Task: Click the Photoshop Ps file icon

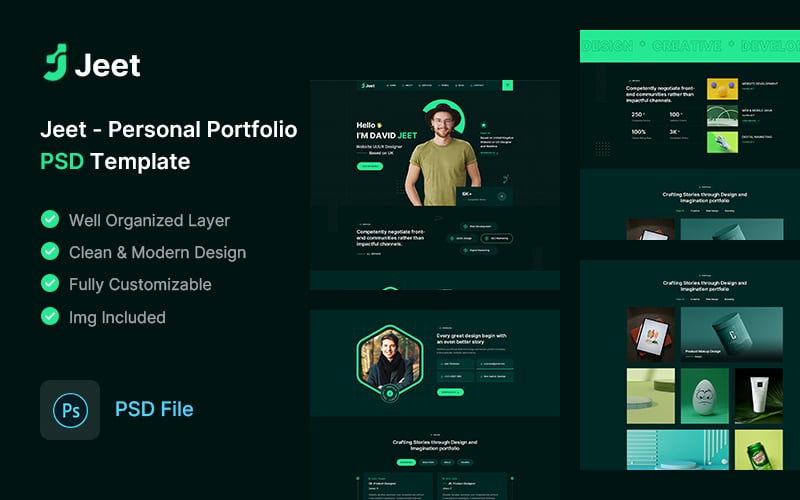Action: pos(70,409)
